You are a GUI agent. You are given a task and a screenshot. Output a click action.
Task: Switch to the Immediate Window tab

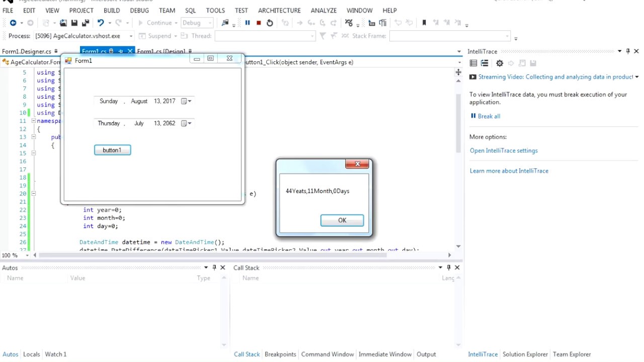tap(385, 354)
